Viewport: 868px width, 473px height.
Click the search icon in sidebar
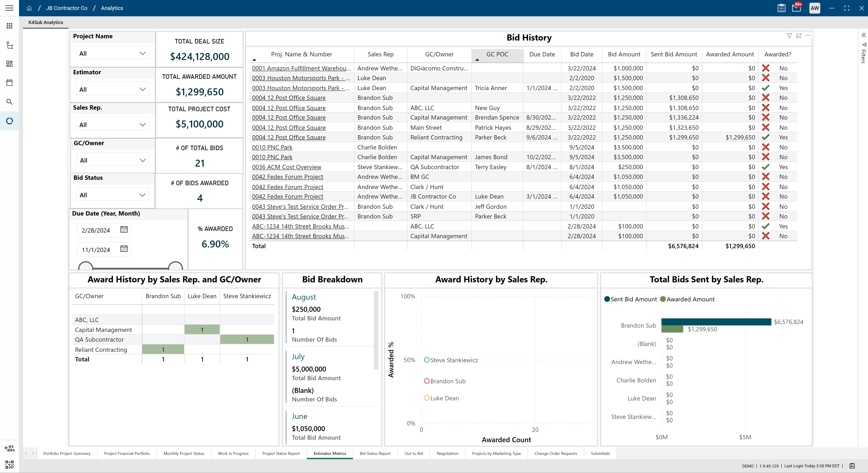click(x=10, y=102)
